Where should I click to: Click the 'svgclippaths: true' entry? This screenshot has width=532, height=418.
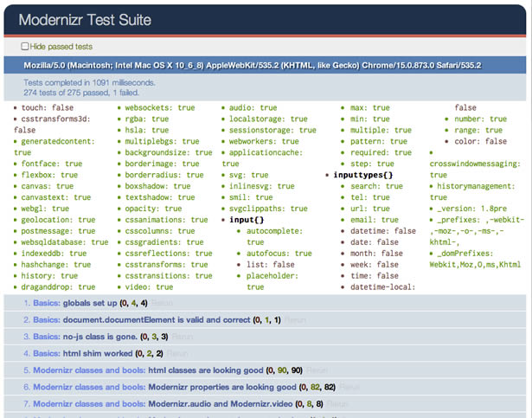(x=268, y=209)
